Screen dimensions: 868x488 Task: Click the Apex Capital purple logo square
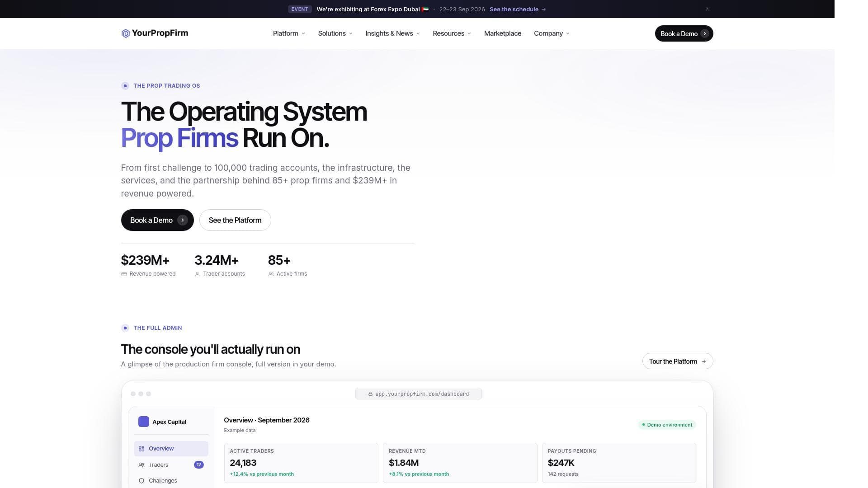click(x=144, y=422)
